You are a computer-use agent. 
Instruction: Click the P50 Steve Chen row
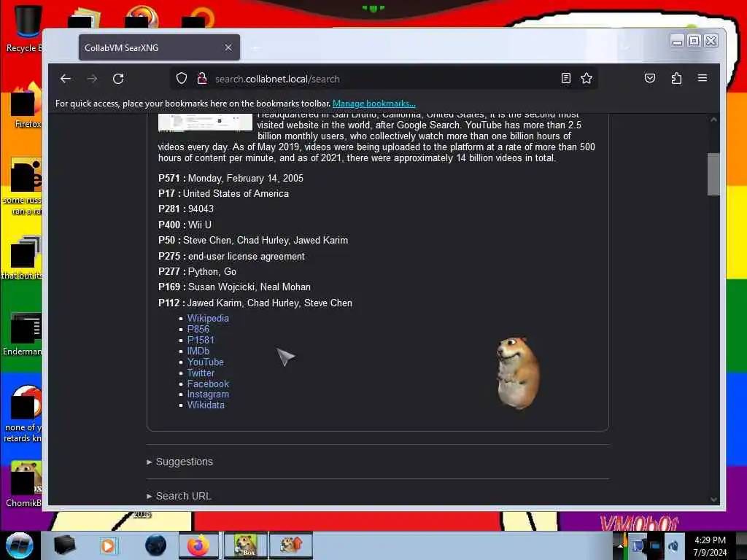pyautogui.click(x=253, y=240)
